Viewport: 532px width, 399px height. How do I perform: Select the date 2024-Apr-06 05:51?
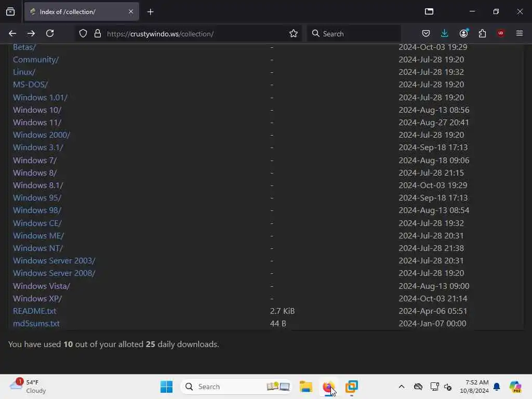point(433,311)
